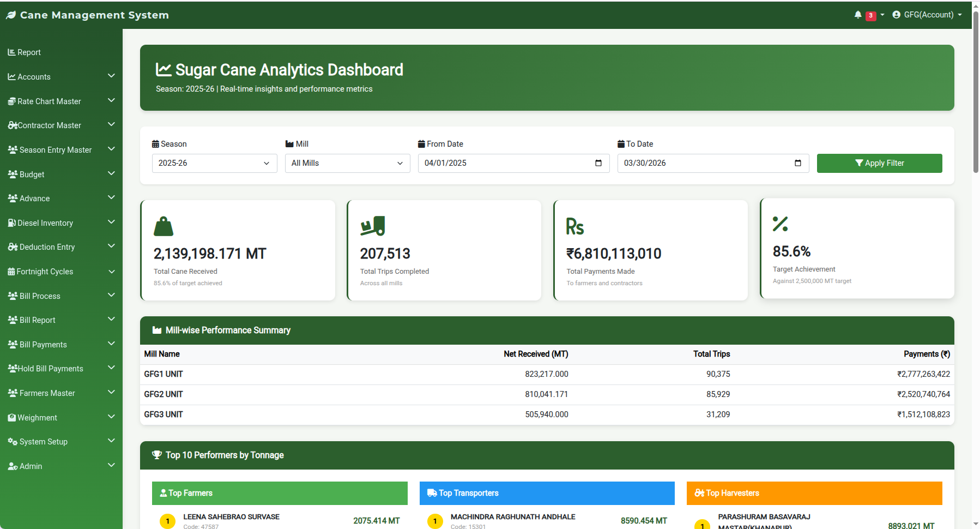Image resolution: width=980 pixels, height=529 pixels.
Task: Click the Deduction Entry tractor icon
Action: 13,247
